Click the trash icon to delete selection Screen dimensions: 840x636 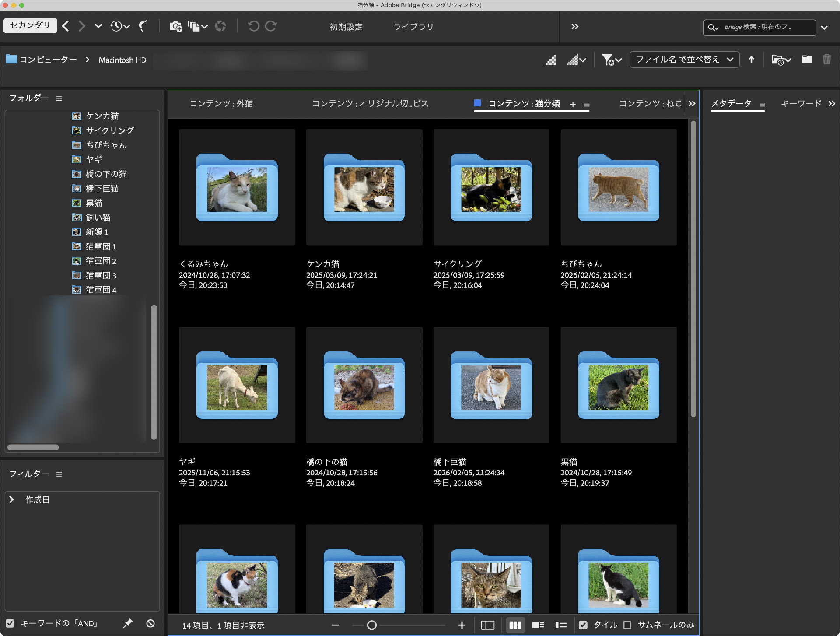827,60
